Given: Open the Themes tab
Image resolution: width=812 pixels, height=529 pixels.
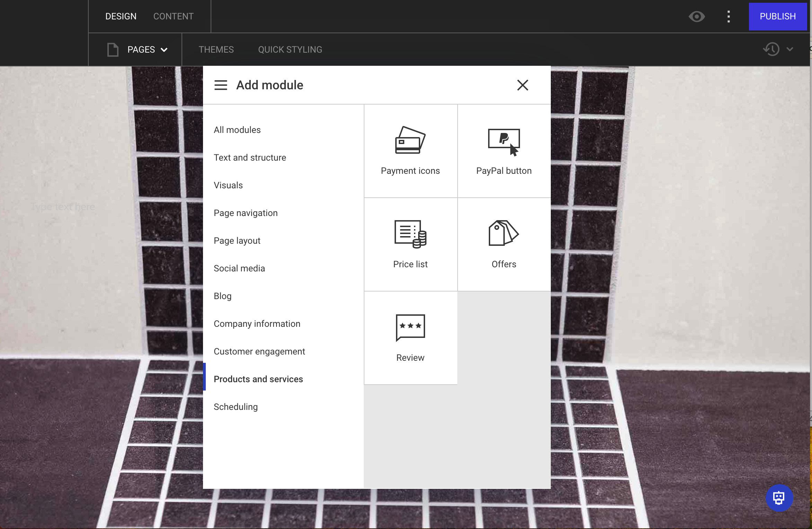Looking at the screenshot, I should (216, 50).
